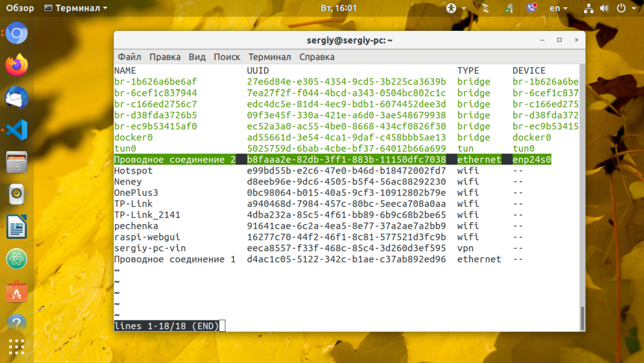The height and width of the screenshot is (363, 644).
Task: Launch the Atom editor dock icon
Action: pos(16,259)
